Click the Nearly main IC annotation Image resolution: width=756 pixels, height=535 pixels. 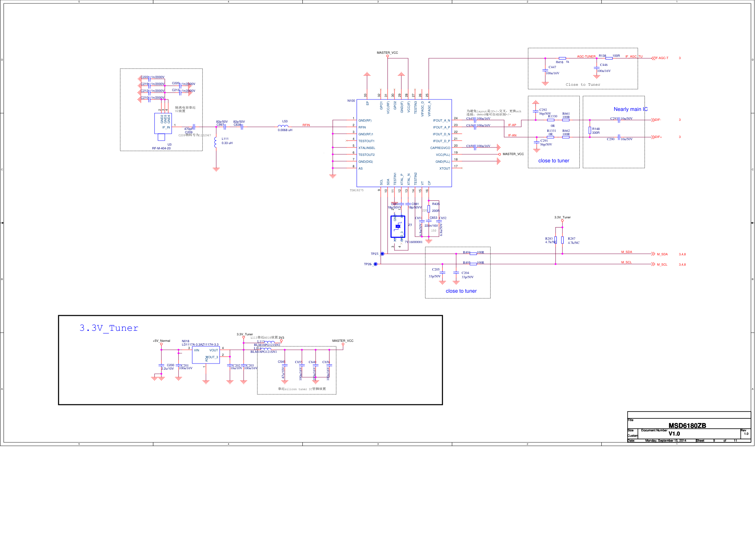coord(630,109)
